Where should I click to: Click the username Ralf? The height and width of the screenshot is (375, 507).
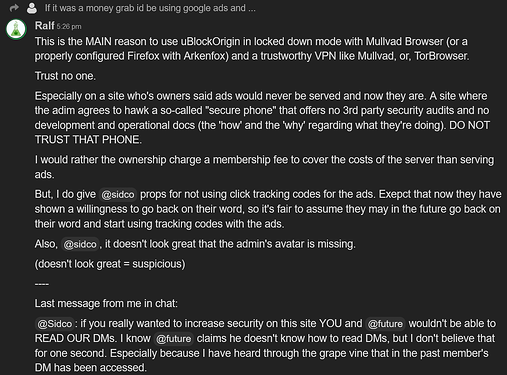[x=44, y=26]
